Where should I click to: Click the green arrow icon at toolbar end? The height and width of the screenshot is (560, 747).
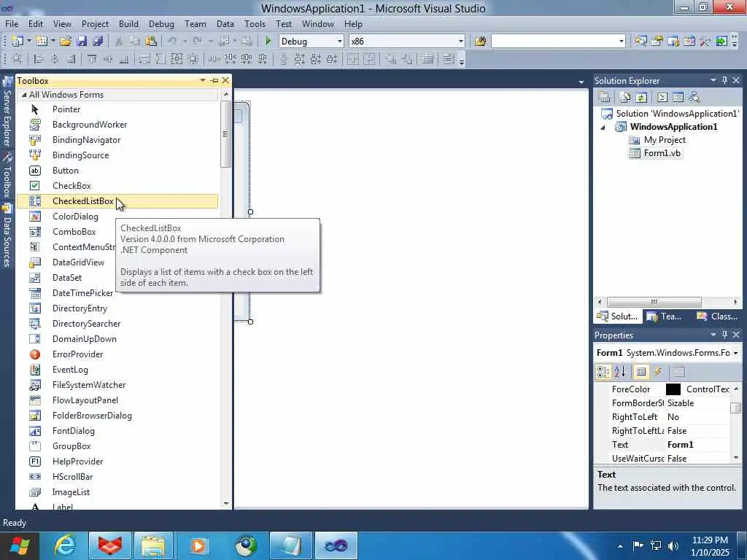tap(721, 42)
